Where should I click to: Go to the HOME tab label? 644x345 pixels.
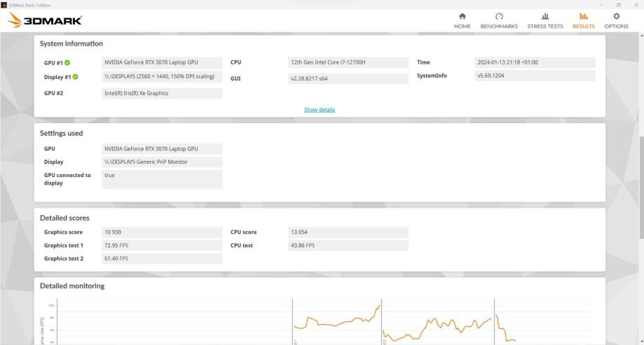(x=462, y=27)
